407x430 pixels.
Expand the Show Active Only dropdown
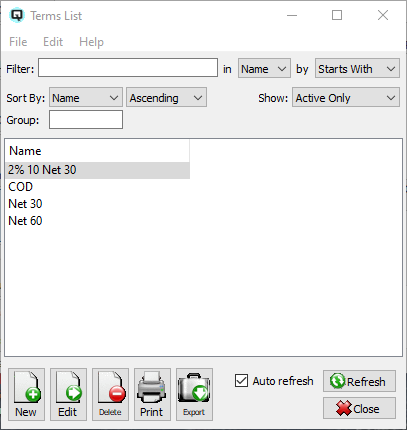pyautogui.click(x=346, y=97)
